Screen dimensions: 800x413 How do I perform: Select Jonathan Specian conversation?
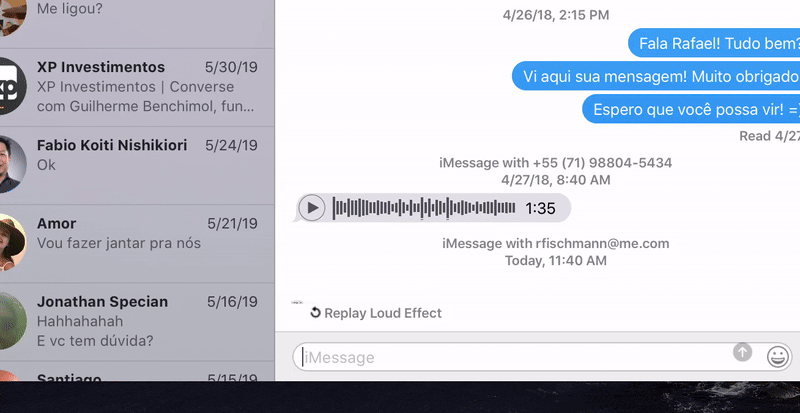137,322
